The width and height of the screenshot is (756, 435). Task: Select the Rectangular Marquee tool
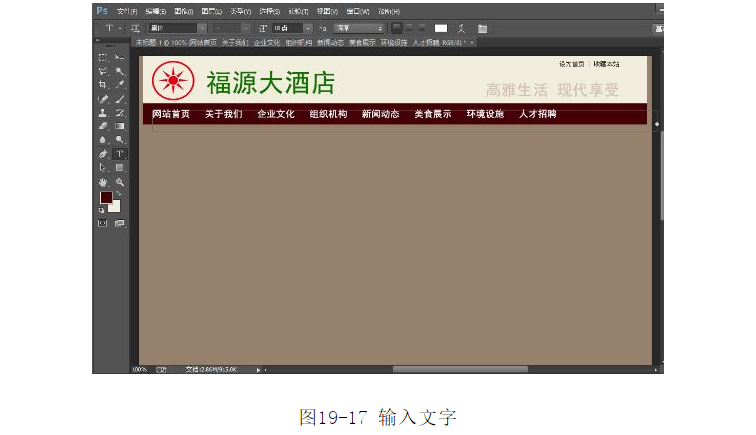(x=103, y=58)
